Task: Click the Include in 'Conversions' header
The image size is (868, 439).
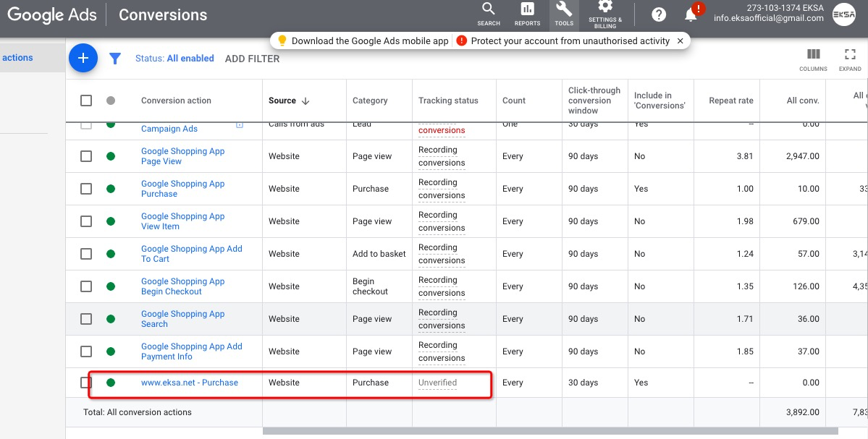Action: click(x=660, y=101)
